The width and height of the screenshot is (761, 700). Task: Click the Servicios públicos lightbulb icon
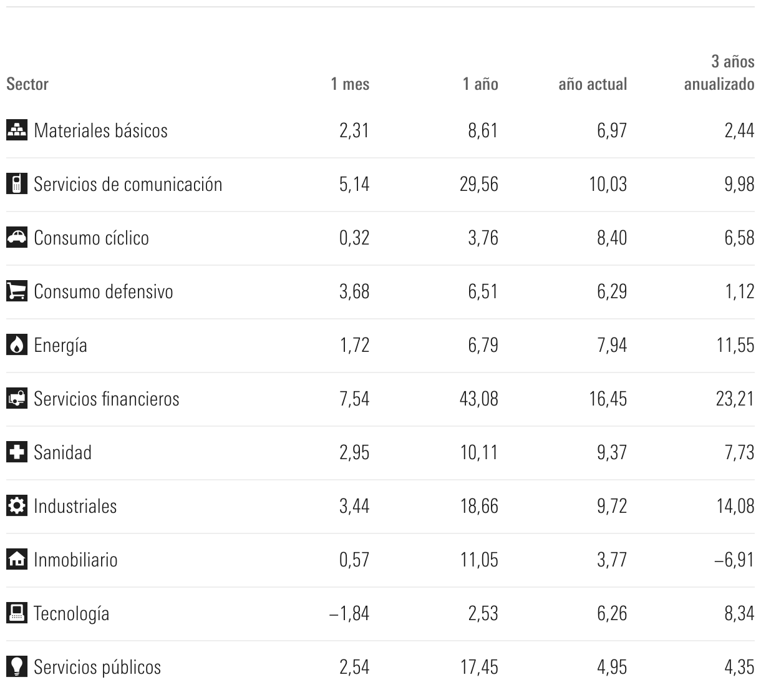pos(17,667)
